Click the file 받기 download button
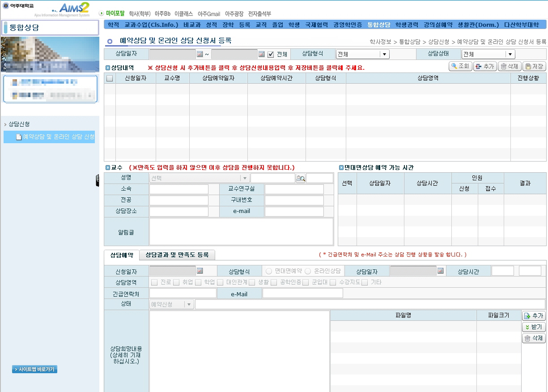 coord(534,327)
